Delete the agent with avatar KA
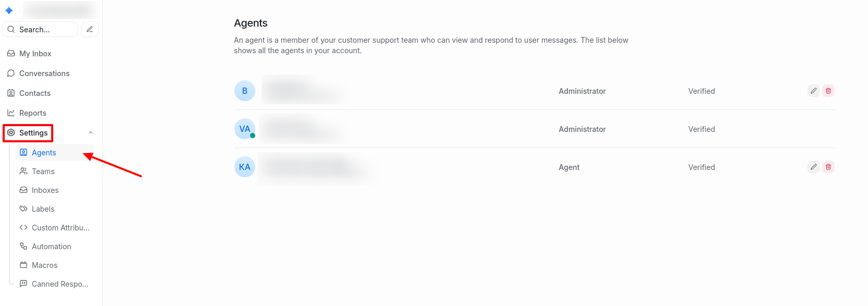Viewport: 868px width, 306px height. [828, 167]
